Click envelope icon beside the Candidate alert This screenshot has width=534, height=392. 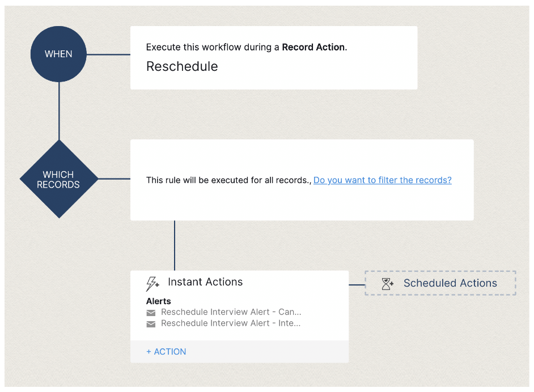point(151,313)
